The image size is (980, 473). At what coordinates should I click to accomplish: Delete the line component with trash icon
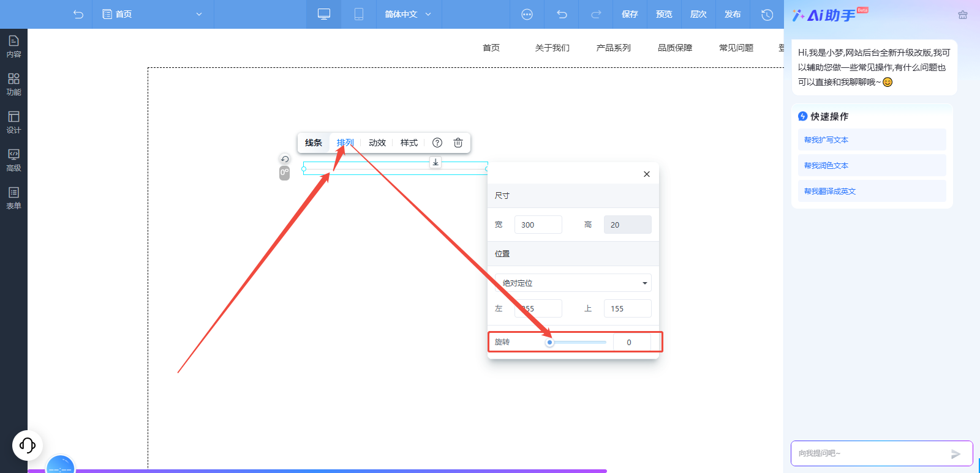[458, 143]
